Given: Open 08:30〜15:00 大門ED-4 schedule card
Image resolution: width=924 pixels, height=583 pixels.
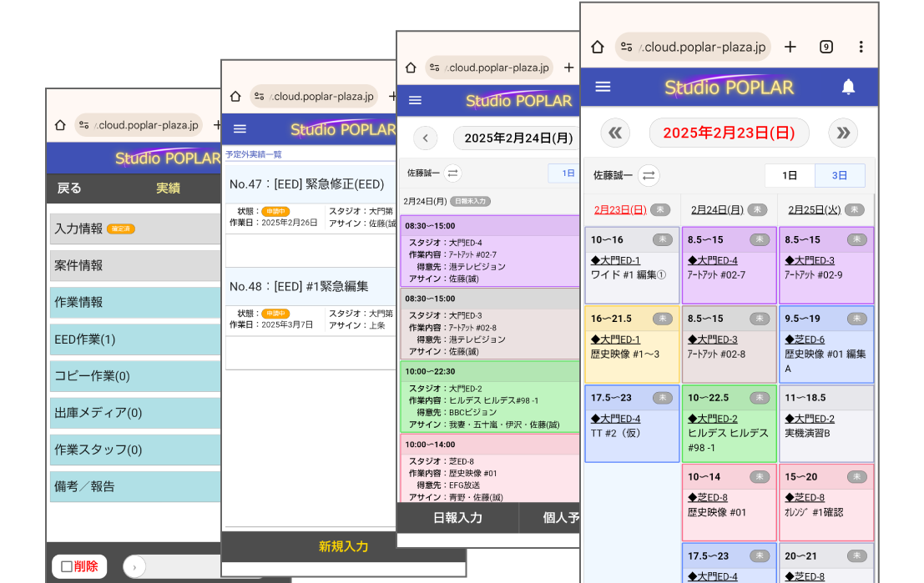Looking at the screenshot, I should [490, 251].
